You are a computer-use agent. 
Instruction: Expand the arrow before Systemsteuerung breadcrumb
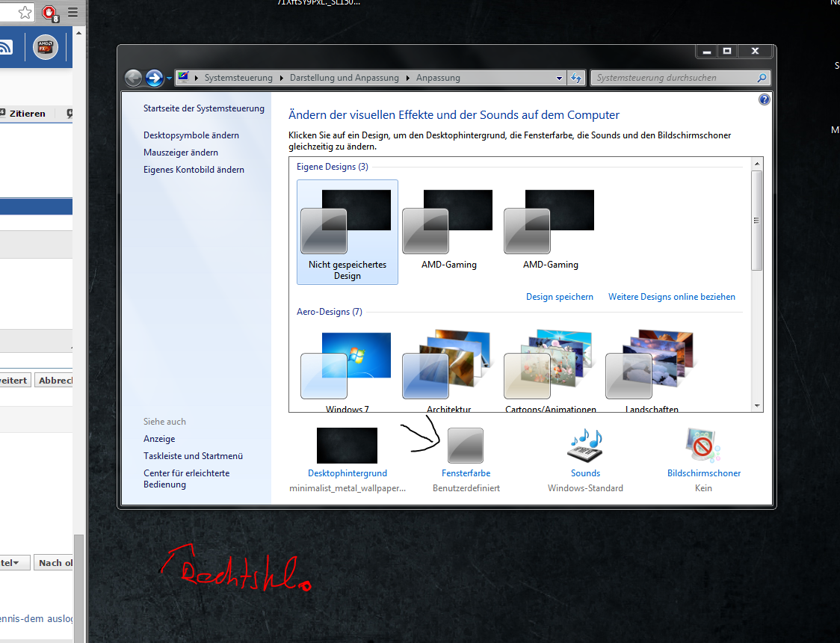point(197,79)
